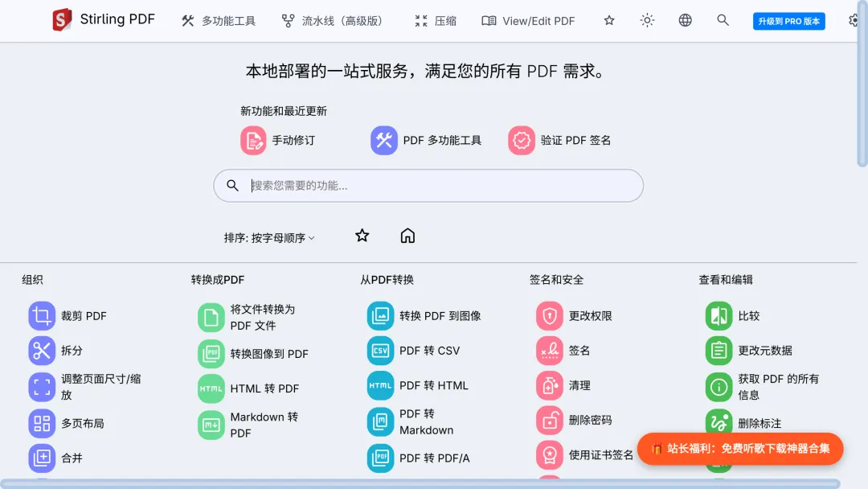Click the 转换图像到 PDF icon
Image resolution: width=868 pixels, height=489 pixels.
(211, 353)
